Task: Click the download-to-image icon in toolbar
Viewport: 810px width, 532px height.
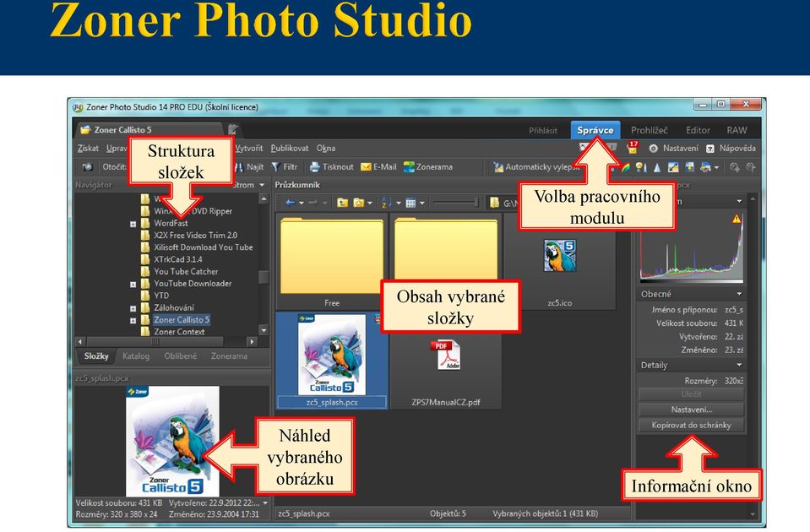Action: tap(689, 167)
